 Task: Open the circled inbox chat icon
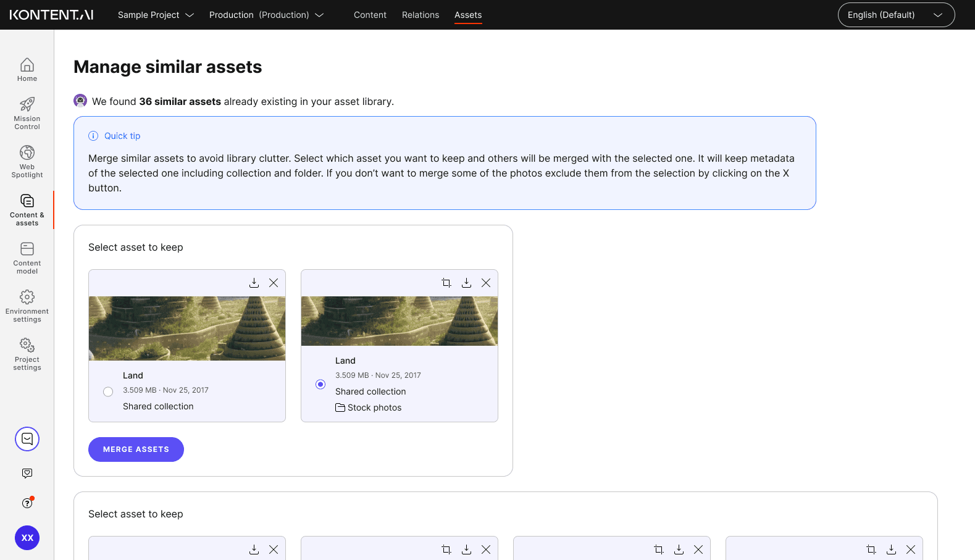pyautogui.click(x=27, y=439)
